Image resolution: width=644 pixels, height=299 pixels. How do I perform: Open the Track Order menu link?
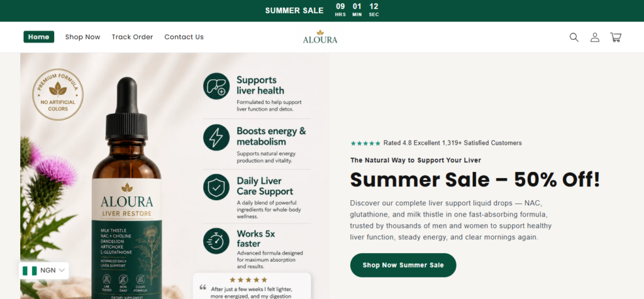(x=132, y=37)
